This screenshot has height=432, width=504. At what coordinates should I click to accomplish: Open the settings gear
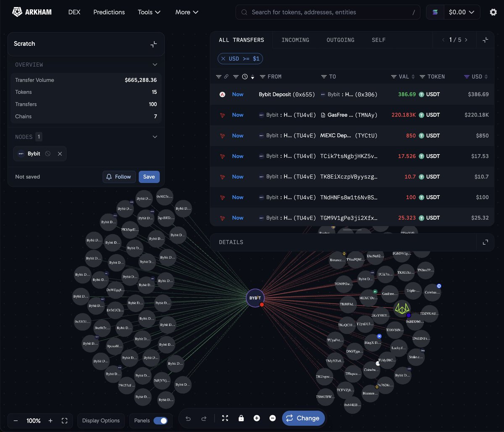(x=493, y=12)
